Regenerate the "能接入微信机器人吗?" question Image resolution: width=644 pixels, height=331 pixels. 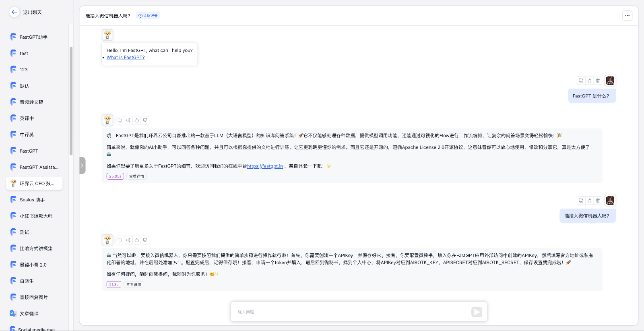tap(589, 201)
